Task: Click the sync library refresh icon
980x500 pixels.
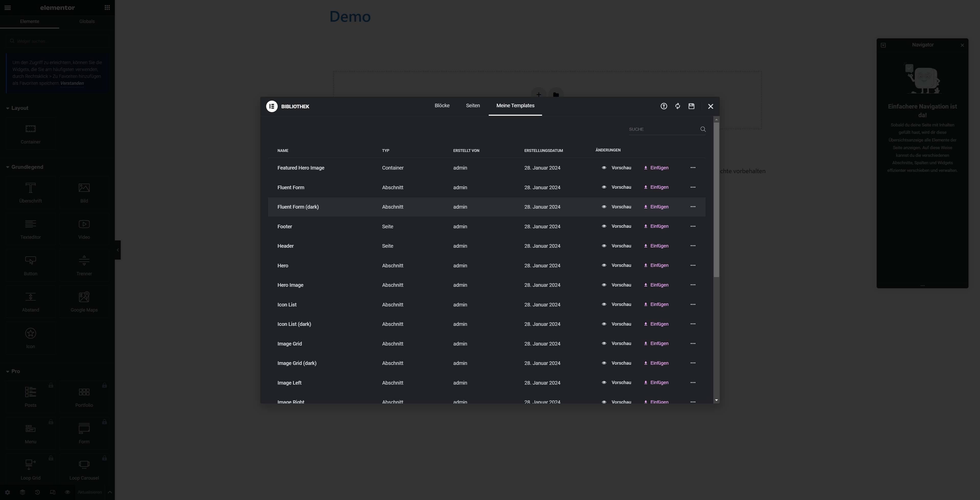Action: [x=678, y=106]
